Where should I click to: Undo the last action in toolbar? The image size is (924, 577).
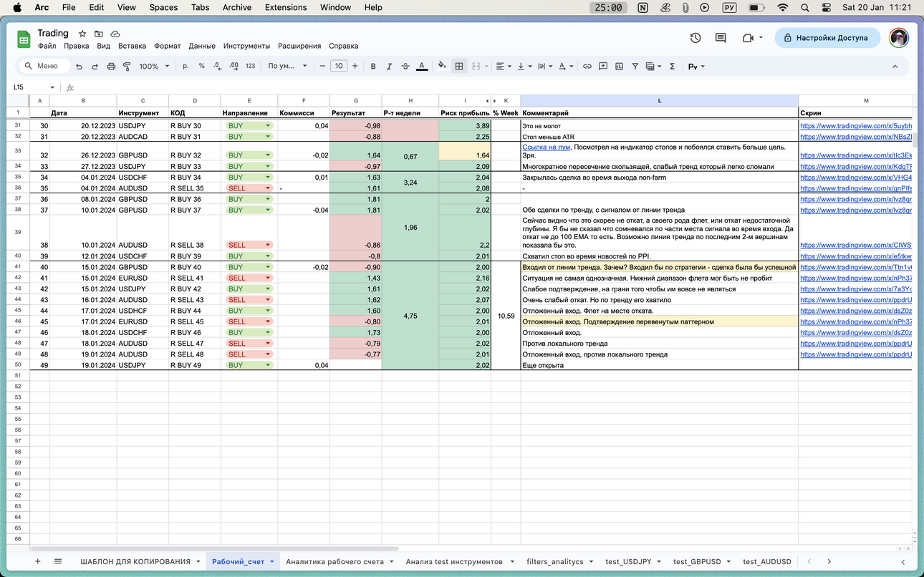(x=79, y=66)
